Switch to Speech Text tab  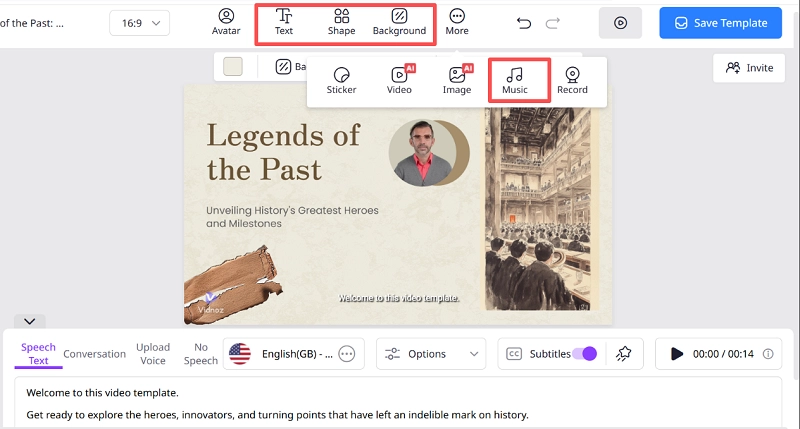coord(38,354)
